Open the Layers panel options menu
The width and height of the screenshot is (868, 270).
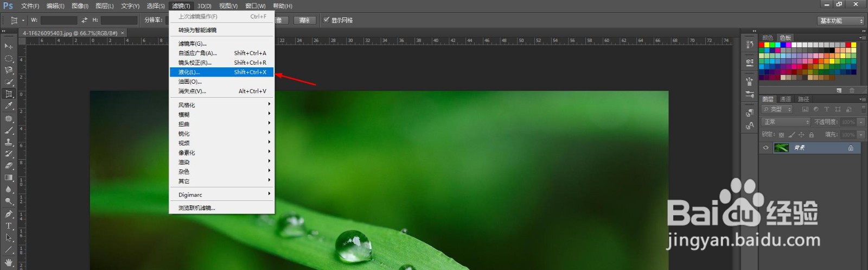[x=863, y=99]
